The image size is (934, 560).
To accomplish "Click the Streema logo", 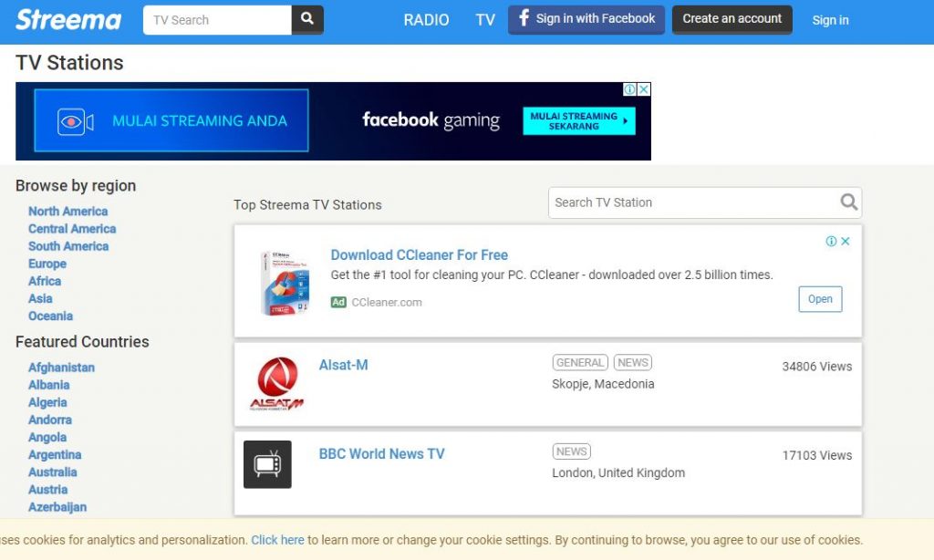I will pyautogui.click(x=68, y=19).
